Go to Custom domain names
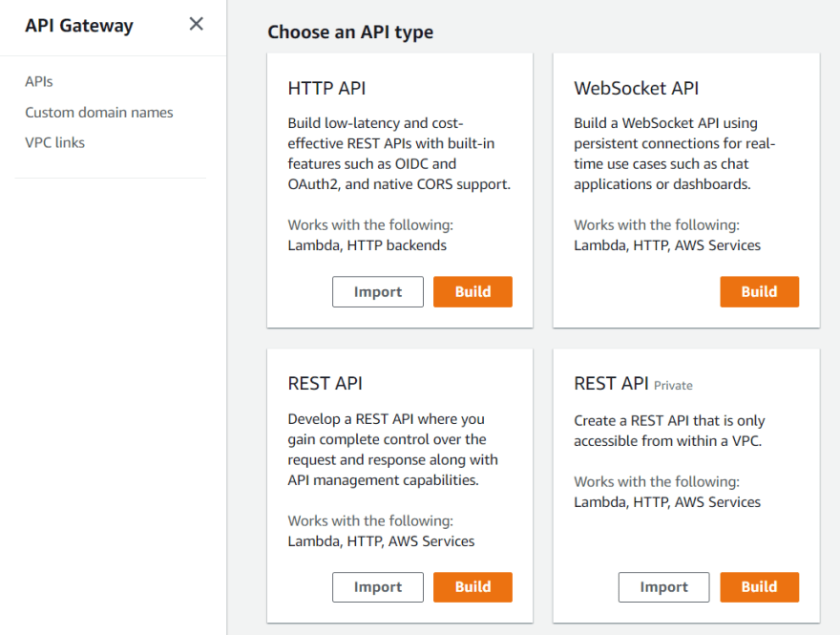840x635 pixels. (x=99, y=113)
